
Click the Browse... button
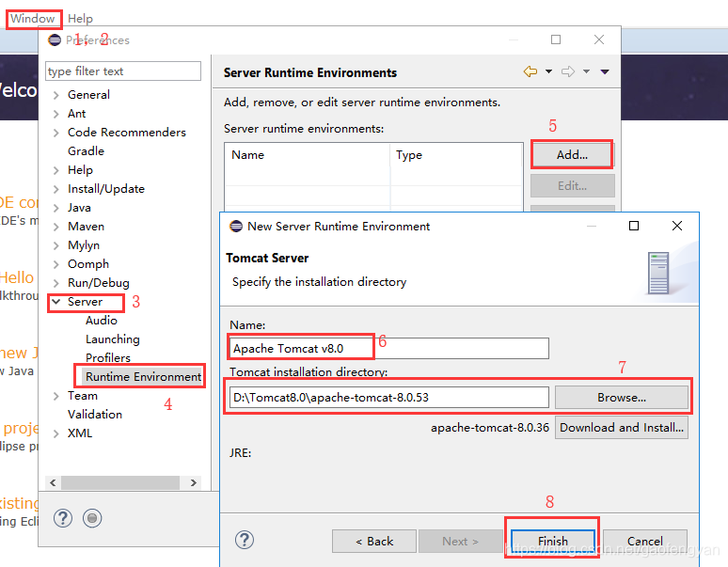[x=621, y=398]
